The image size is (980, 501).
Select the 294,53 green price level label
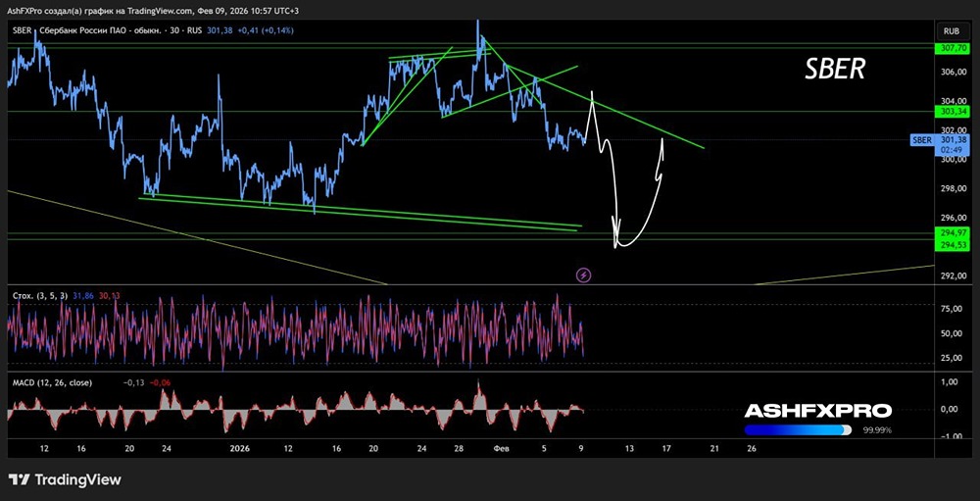[x=955, y=243]
